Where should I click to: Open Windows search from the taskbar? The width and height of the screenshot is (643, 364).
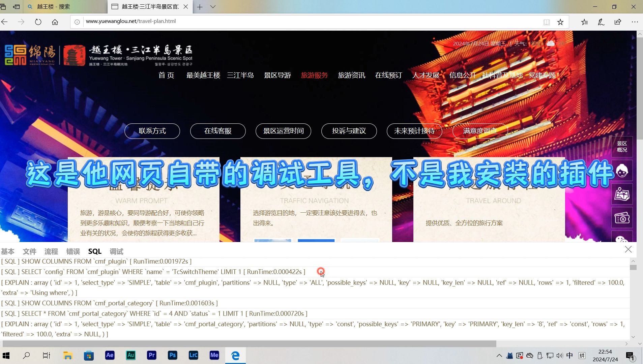26,356
